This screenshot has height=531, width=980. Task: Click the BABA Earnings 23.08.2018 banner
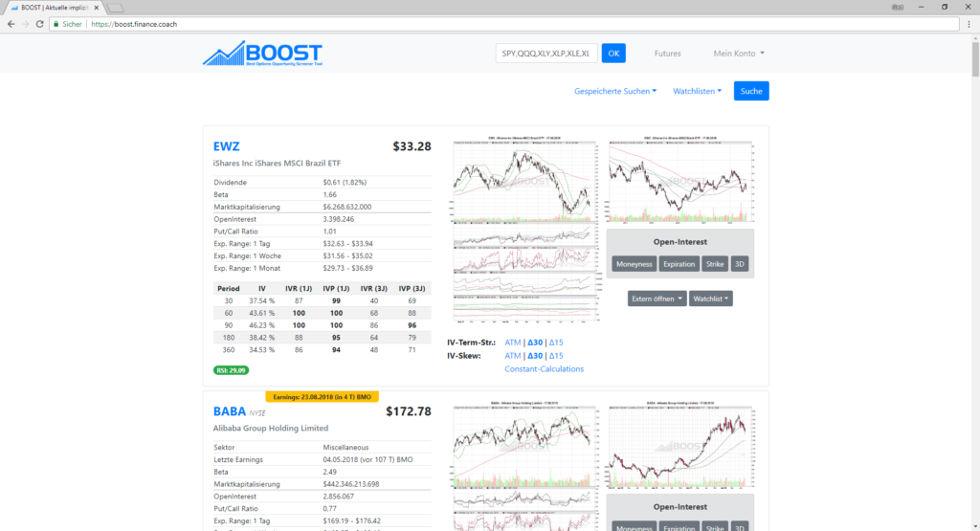322,397
